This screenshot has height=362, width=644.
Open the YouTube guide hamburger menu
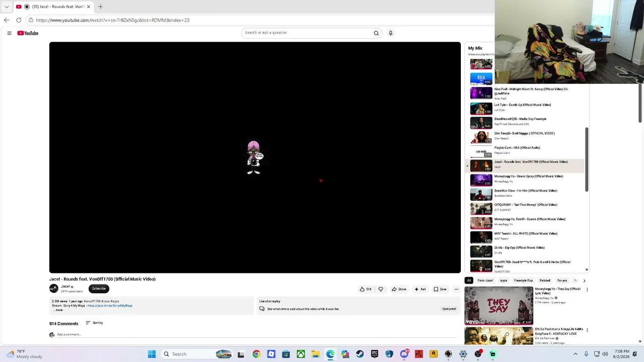click(x=9, y=33)
